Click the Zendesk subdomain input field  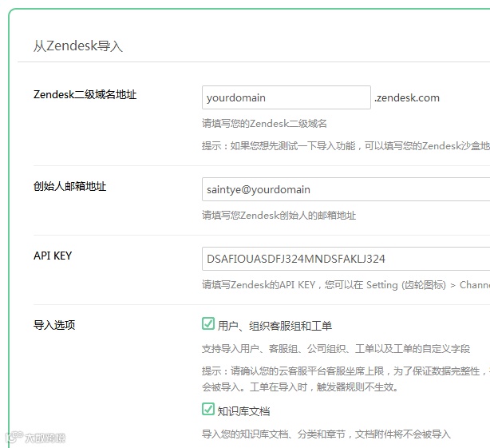[x=286, y=97]
